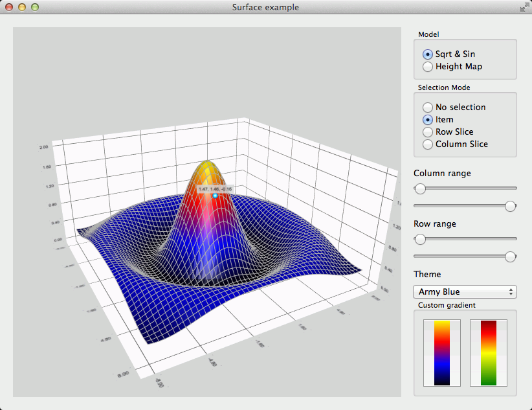Click the highlighted data point on the peak
This screenshot has width=532, height=410.
coord(215,196)
